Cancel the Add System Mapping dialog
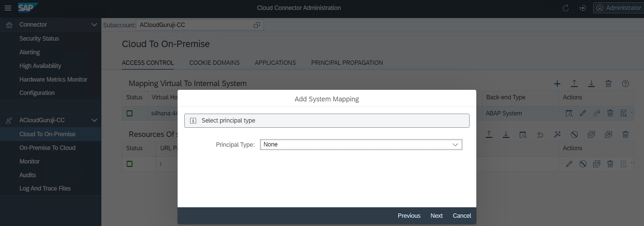This screenshot has height=226, width=644. 462,216
